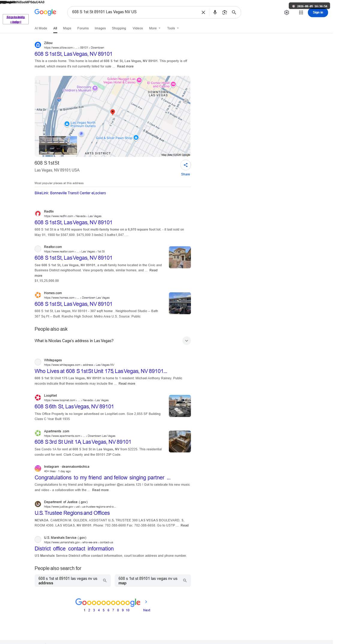Click Redfin site favicon

pyautogui.click(x=38, y=213)
